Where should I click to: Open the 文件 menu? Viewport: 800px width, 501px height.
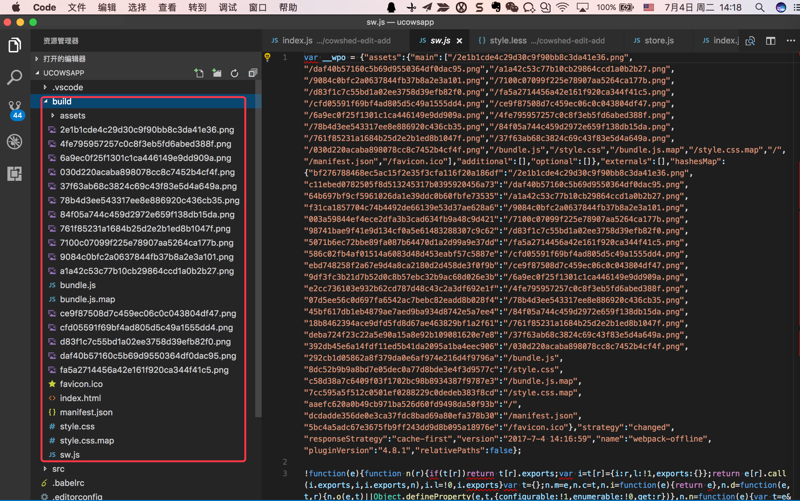pos(77,7)
